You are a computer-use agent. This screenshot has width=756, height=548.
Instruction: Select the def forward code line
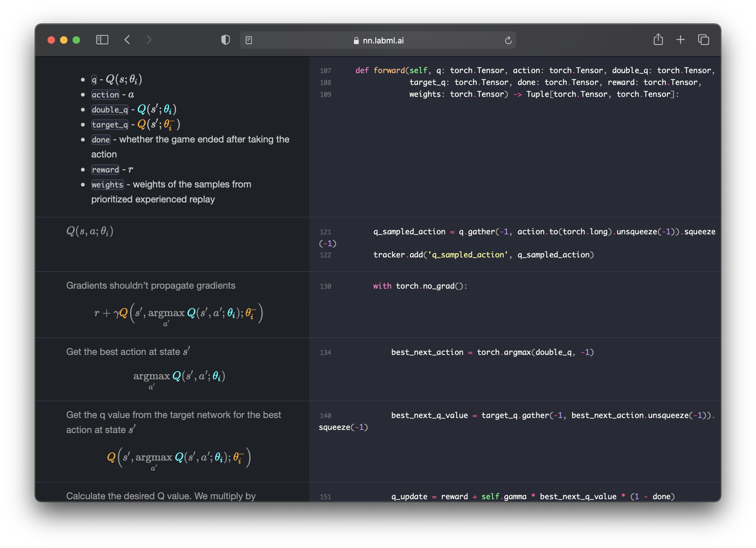coord(534,70)
